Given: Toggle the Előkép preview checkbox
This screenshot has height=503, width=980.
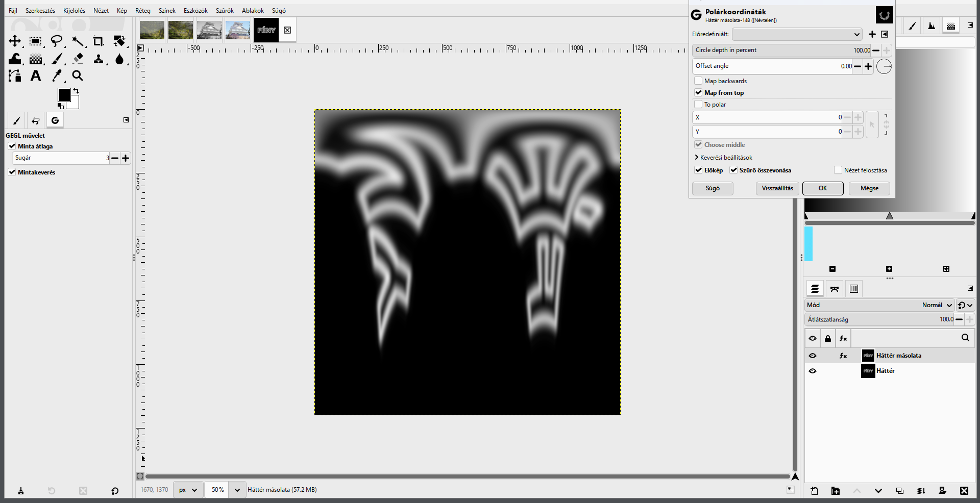Looking at the screenshot, I should coord(698,170).
